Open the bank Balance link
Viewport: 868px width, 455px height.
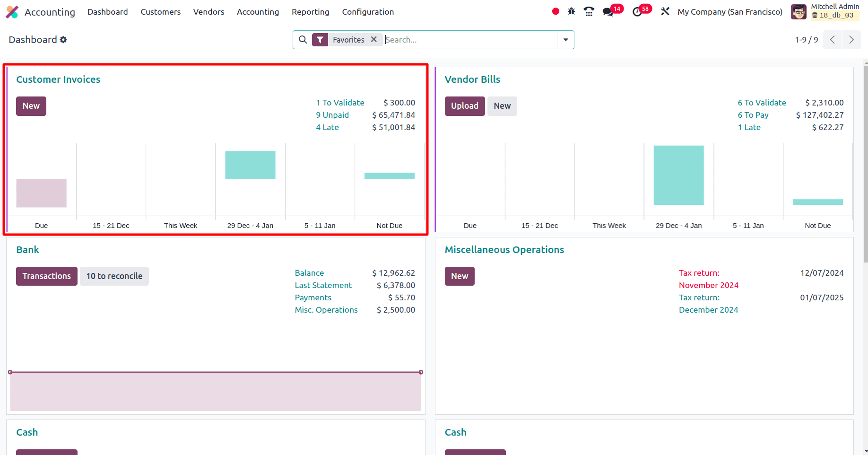point(309,273)
